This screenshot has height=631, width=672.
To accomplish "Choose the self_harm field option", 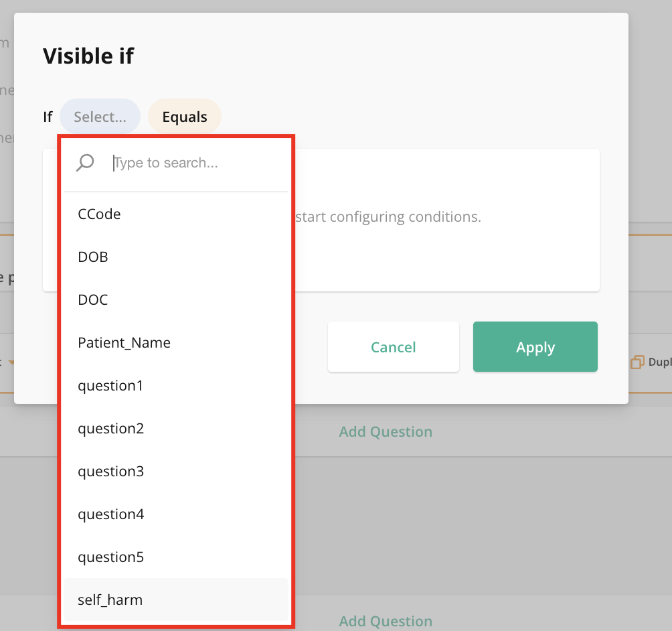I will coord(109,600).
